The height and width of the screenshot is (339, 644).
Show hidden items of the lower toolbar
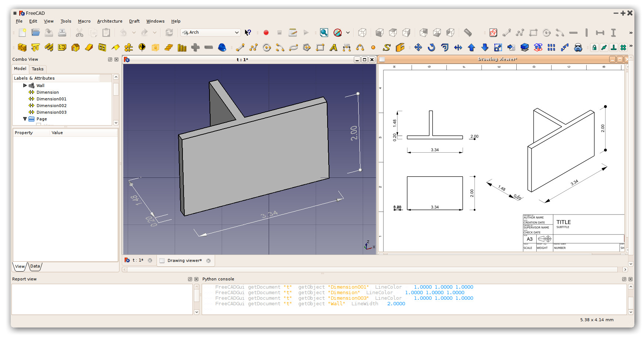[631, 46]
